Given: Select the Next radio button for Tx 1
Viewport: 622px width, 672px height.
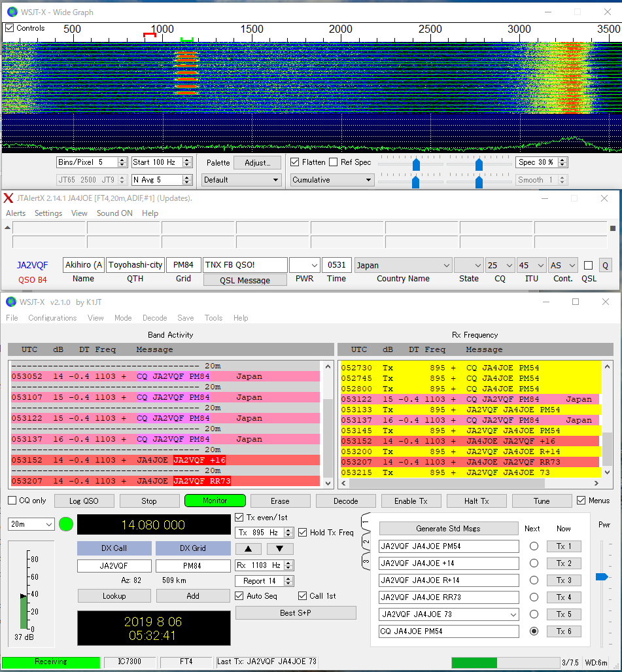Looking at the screenshot, I should click(534, 546).
